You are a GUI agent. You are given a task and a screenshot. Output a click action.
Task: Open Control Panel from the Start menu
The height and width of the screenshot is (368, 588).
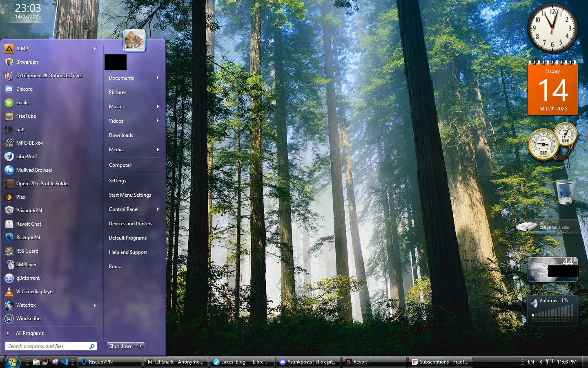[124, 209]
